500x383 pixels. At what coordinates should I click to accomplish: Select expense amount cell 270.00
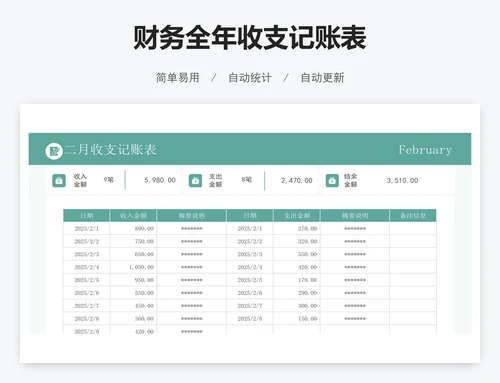point(297,229)
